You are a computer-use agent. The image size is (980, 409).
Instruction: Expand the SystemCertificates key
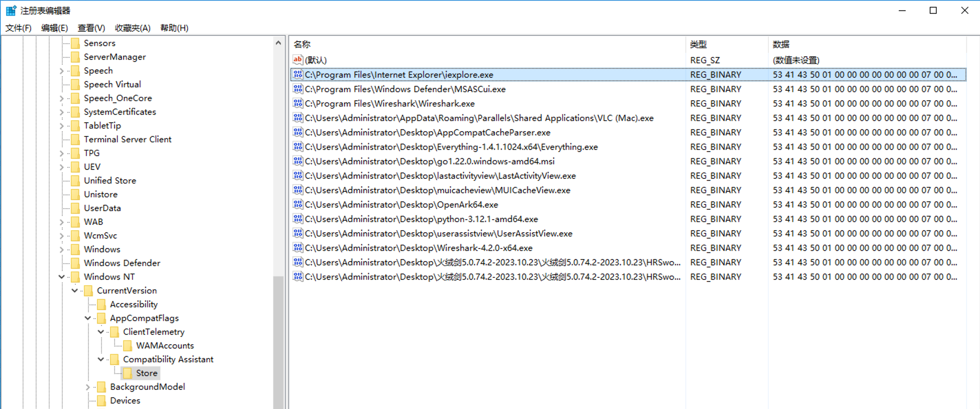(62, 112)
